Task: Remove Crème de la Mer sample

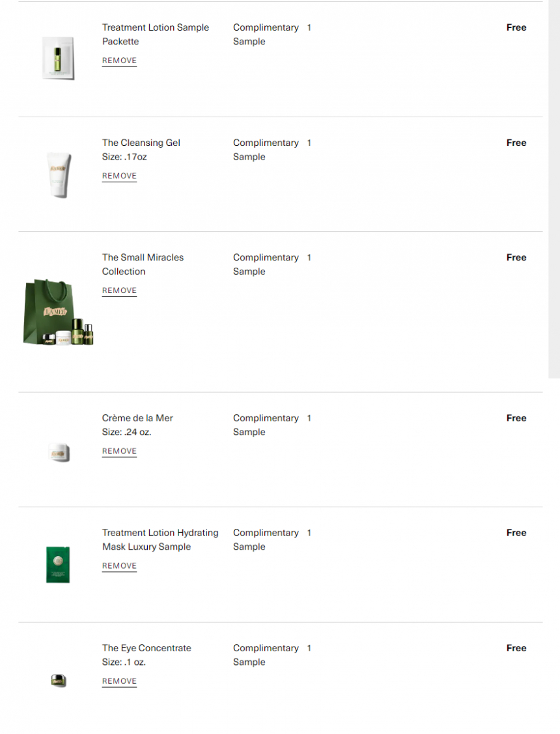Action: tap(119, 451)
